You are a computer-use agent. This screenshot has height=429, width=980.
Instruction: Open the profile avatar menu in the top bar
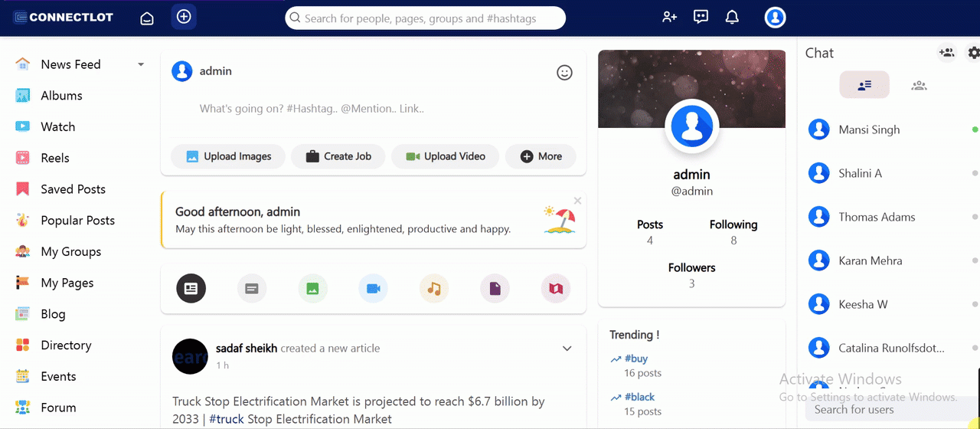[x=775, y=17]
